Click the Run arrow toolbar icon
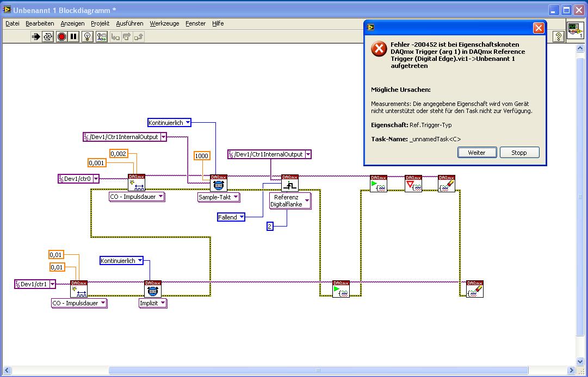 coord(35,37)
